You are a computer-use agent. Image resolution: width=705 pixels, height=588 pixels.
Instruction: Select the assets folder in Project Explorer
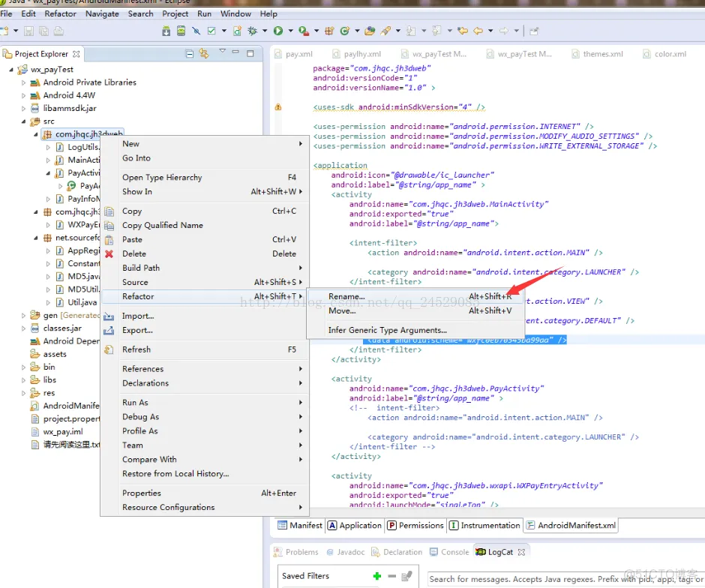pos(55,354)
